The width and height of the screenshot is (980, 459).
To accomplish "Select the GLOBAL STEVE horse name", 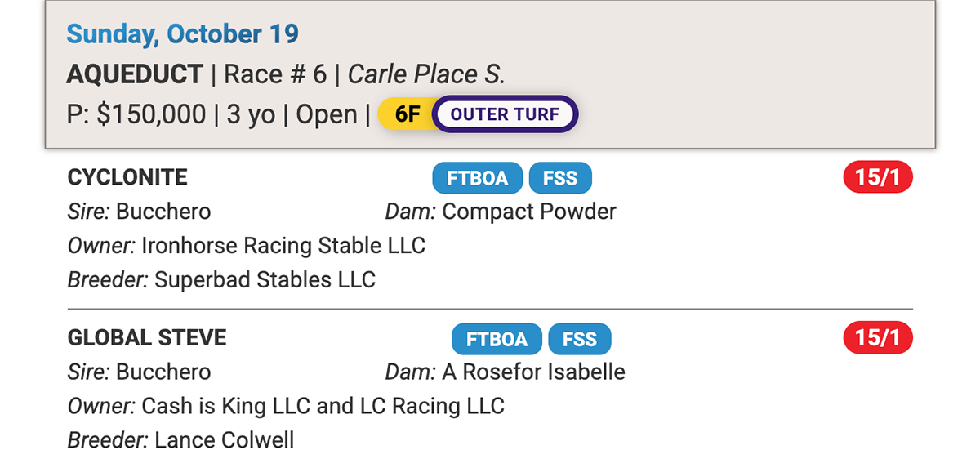I will click(147, 338).
